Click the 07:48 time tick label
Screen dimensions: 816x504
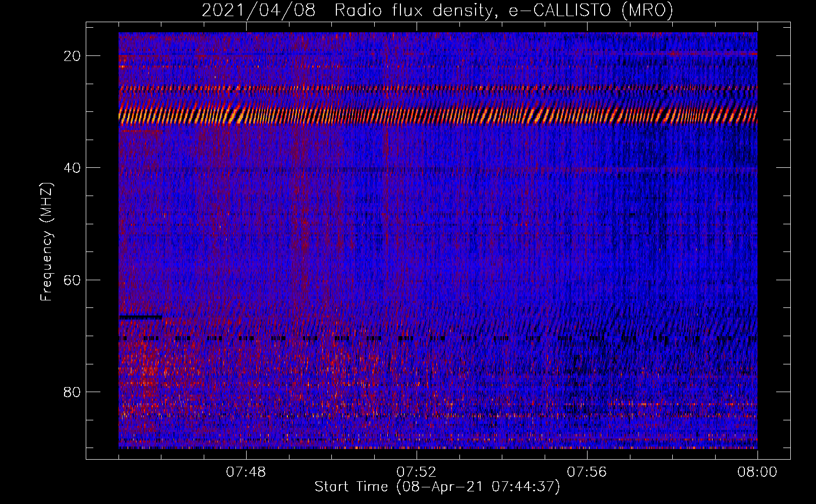[x=246, y=472]
